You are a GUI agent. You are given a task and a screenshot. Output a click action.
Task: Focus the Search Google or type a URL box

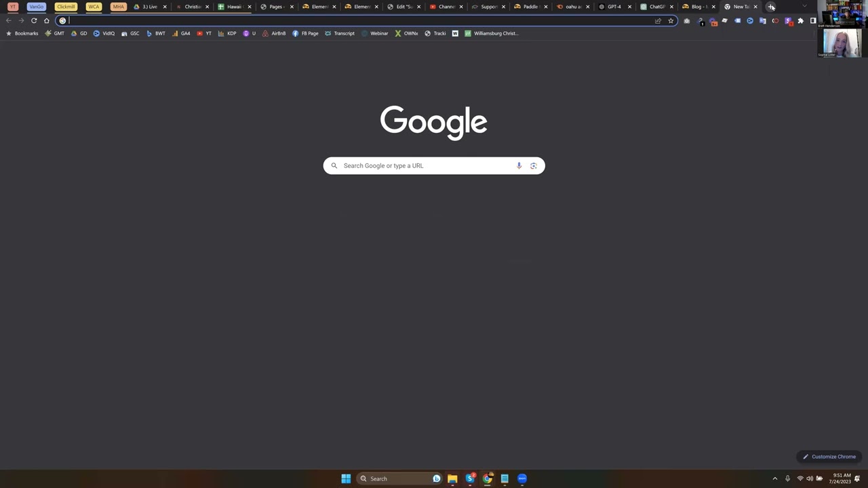point(434,165)
